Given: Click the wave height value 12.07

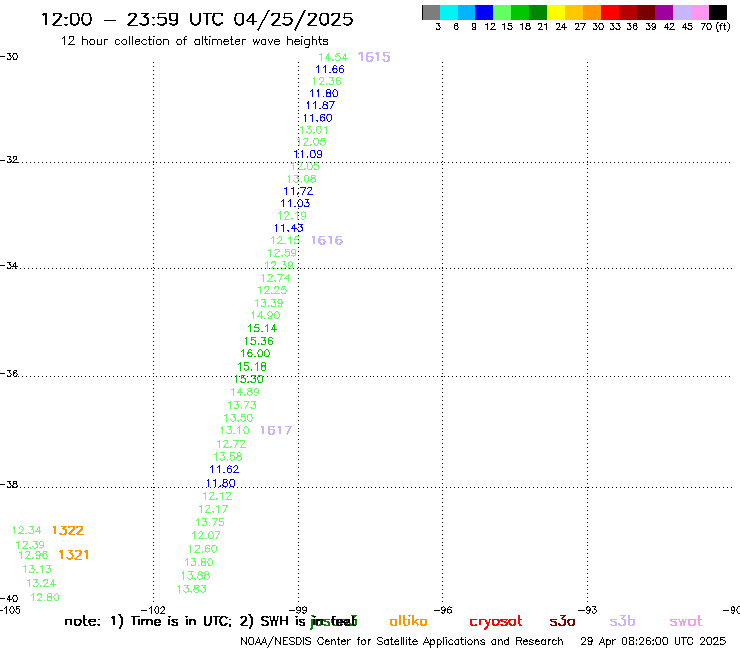Looking at the screenshot, I should [x=206, y=536].
